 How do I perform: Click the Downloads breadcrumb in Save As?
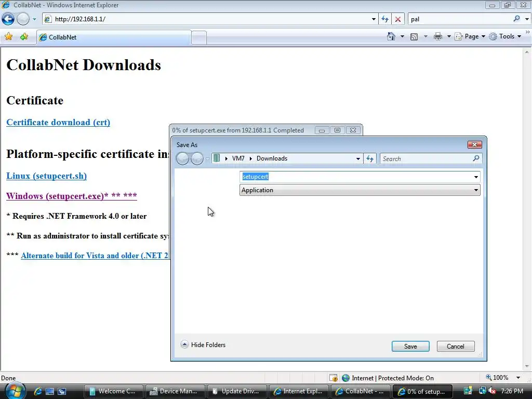[x=272, y=158]
